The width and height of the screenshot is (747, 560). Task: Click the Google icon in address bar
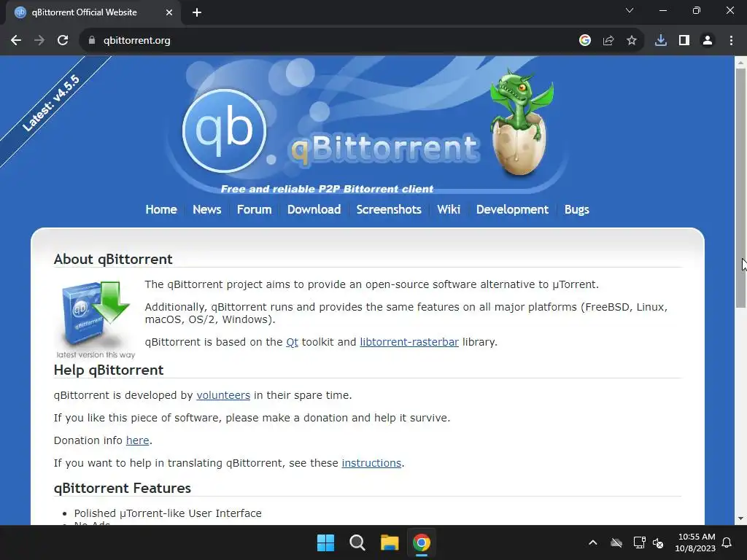[x=585, y=41]
